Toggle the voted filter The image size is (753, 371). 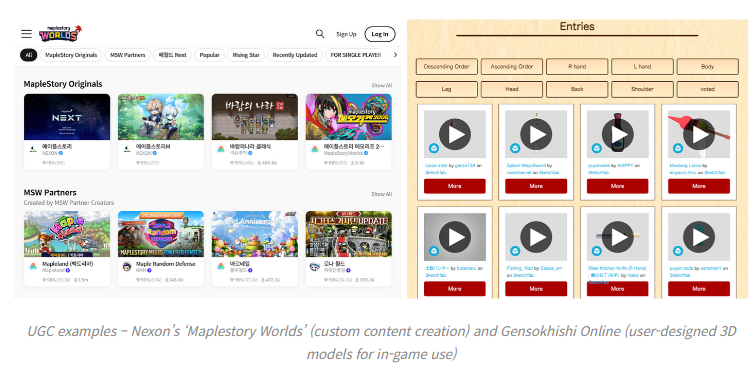(707, 89)
